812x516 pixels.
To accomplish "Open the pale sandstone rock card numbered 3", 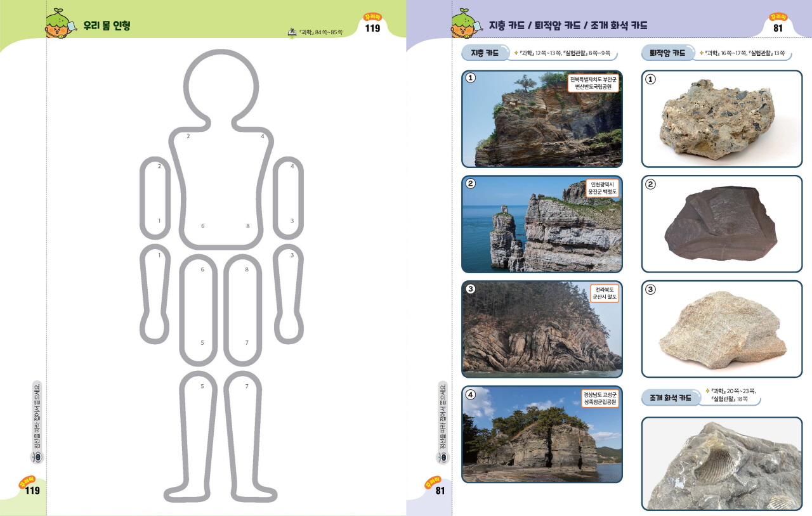I will 721,329.
